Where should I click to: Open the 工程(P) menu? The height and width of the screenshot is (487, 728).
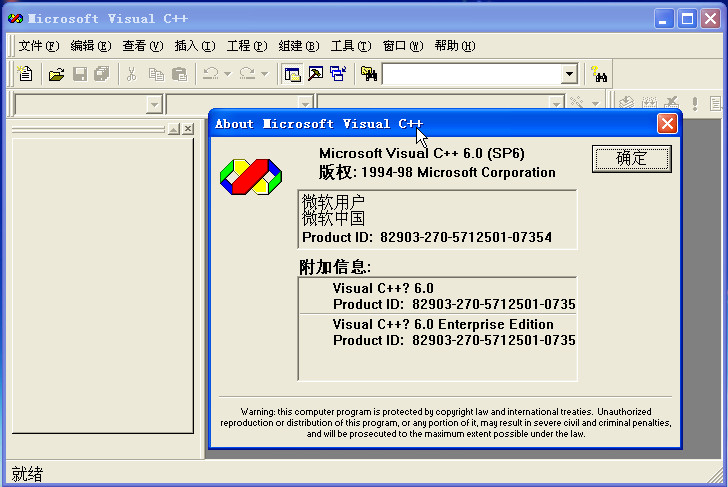[x=247, y=45]
